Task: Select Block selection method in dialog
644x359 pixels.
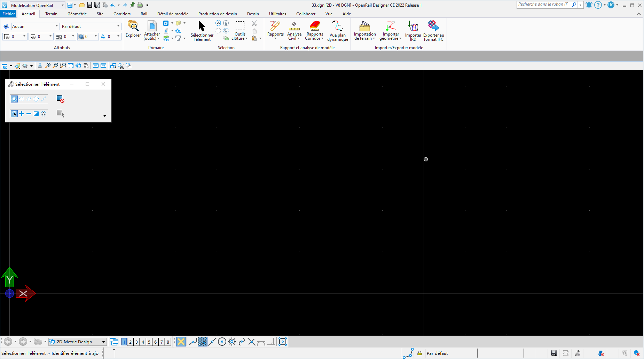Action: tap(22, 99)
